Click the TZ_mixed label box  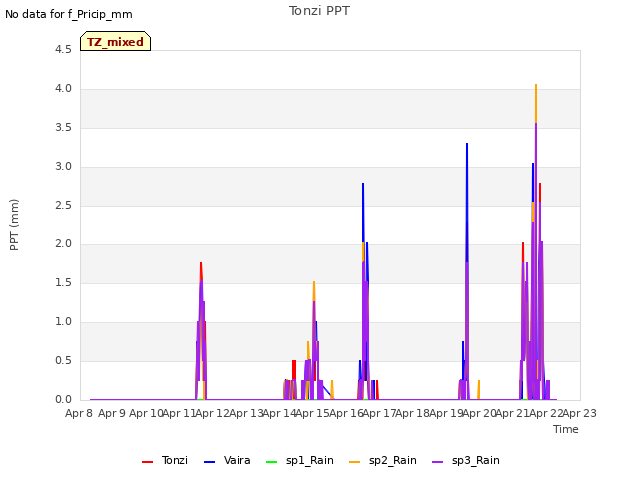116,41
